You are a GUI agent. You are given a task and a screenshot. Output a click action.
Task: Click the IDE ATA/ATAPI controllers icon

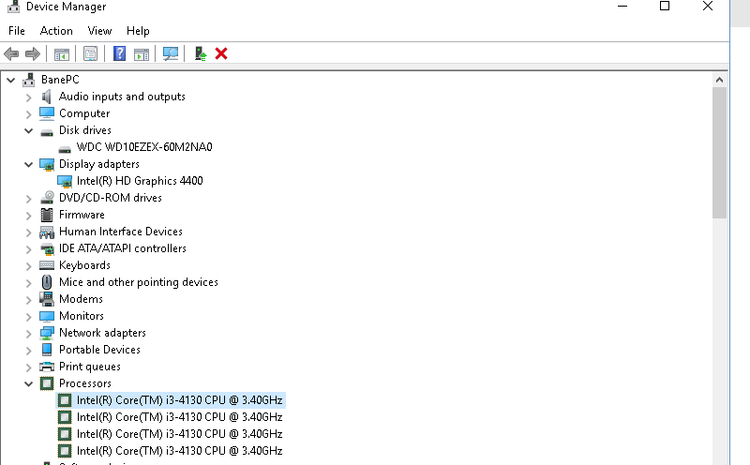coord(47,249)
